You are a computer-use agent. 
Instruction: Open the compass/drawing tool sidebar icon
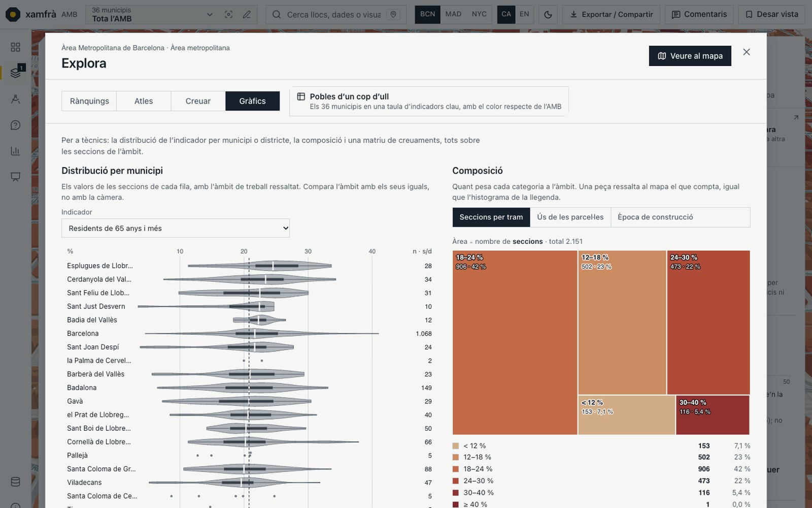click(15, 99)
